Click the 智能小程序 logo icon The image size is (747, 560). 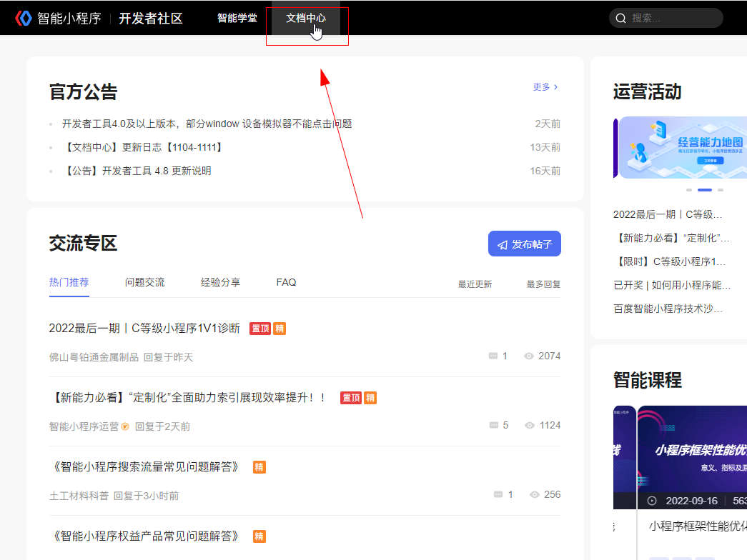click(24, 18)
